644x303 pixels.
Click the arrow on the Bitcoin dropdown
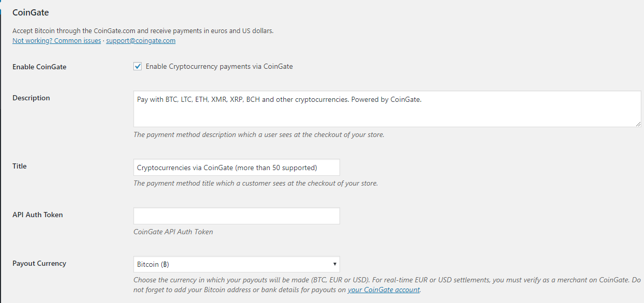[x=335, y=264]
